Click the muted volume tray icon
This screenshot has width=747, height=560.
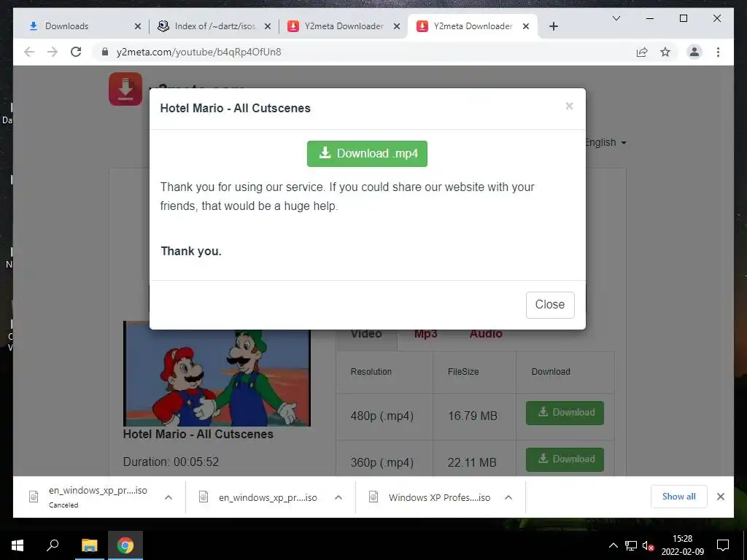click(x=648, y=545)
